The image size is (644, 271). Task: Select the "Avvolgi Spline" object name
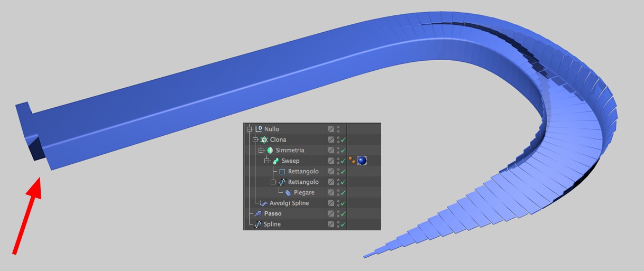(289, 203)
